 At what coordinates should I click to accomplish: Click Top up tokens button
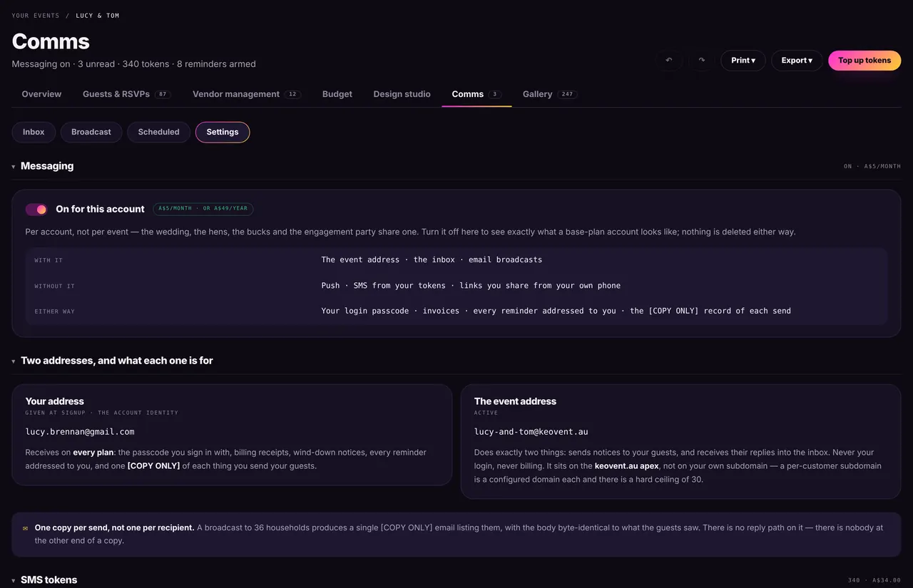coord(864,61)
